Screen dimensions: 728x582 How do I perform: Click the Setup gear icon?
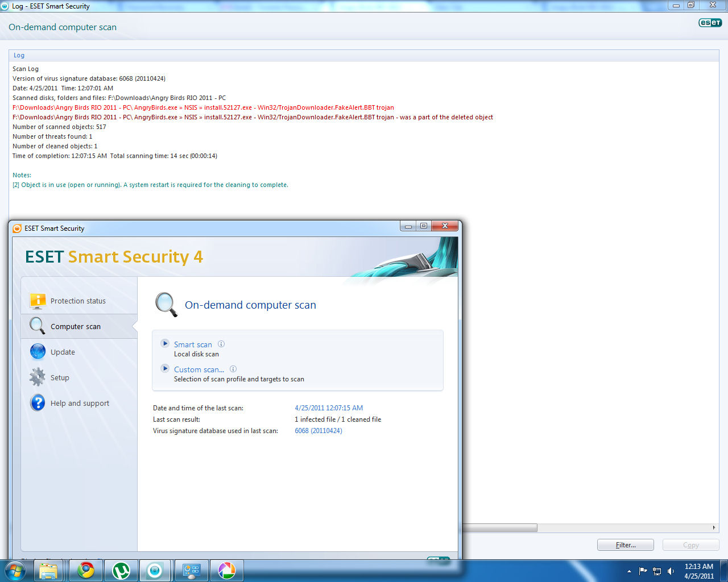tap(38, 377)
